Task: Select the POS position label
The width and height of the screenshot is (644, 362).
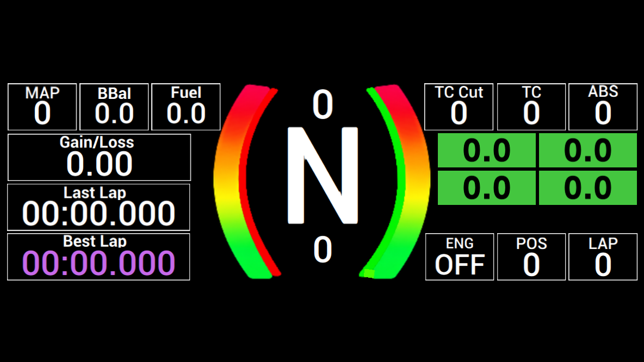Action: click(531, 244)
